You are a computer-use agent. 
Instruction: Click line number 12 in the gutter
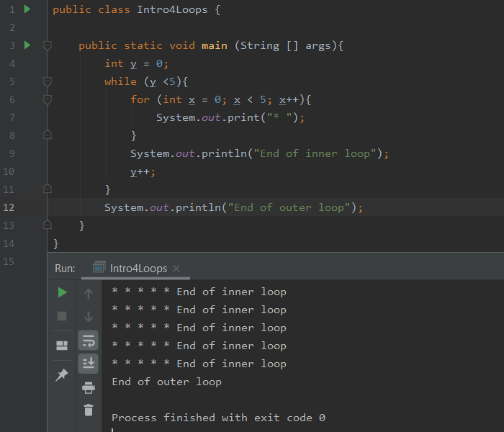coord(9,207)
